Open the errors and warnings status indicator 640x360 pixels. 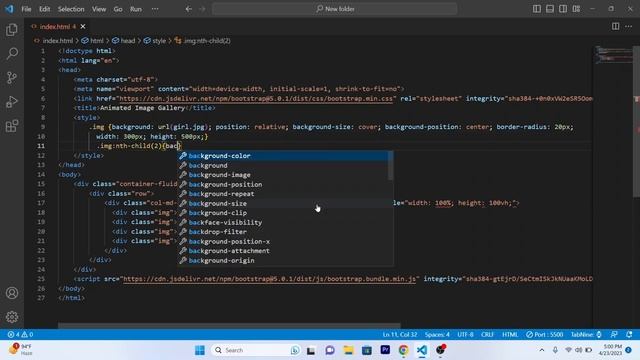click(x=20, y=334)
